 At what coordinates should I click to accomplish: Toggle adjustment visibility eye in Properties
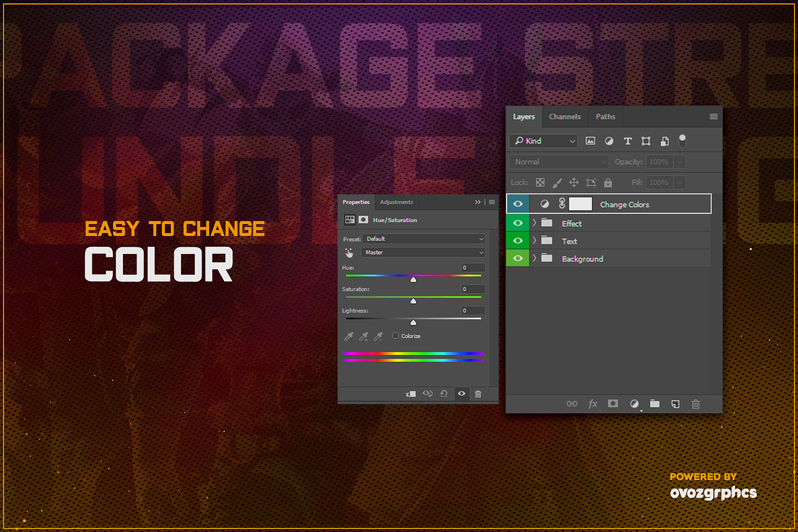coord(461,394)
